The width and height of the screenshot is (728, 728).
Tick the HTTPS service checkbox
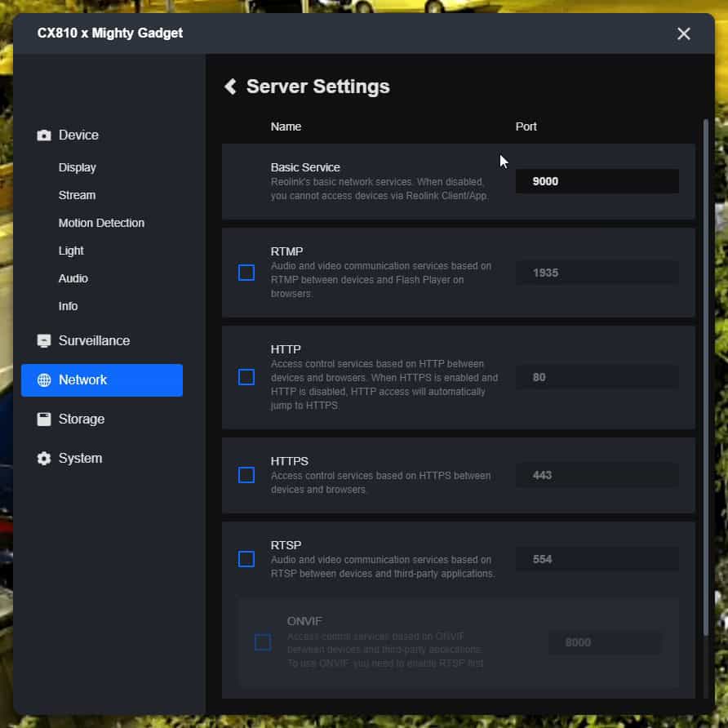coord(246,475)
